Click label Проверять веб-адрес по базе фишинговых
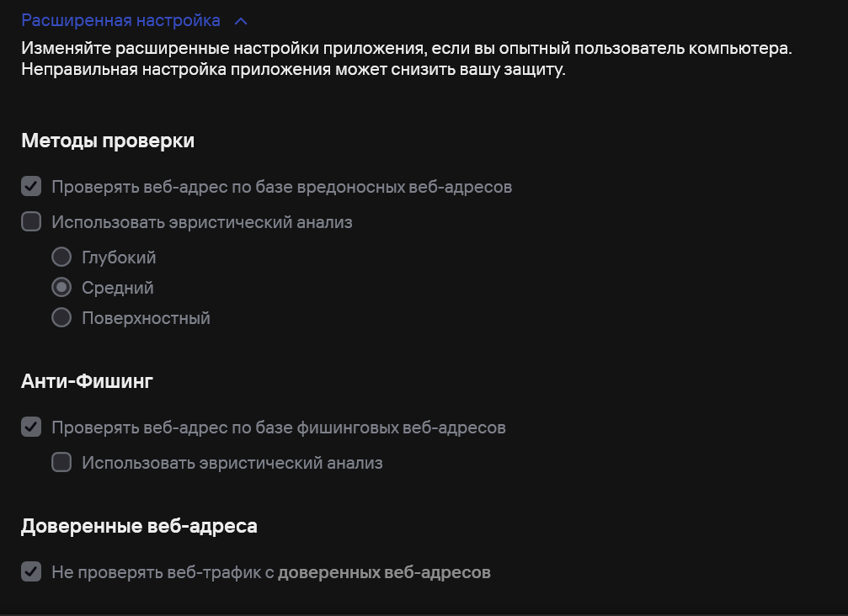This screenshot has height=616, width=848. pyautogui.click(x=279, y=427)
